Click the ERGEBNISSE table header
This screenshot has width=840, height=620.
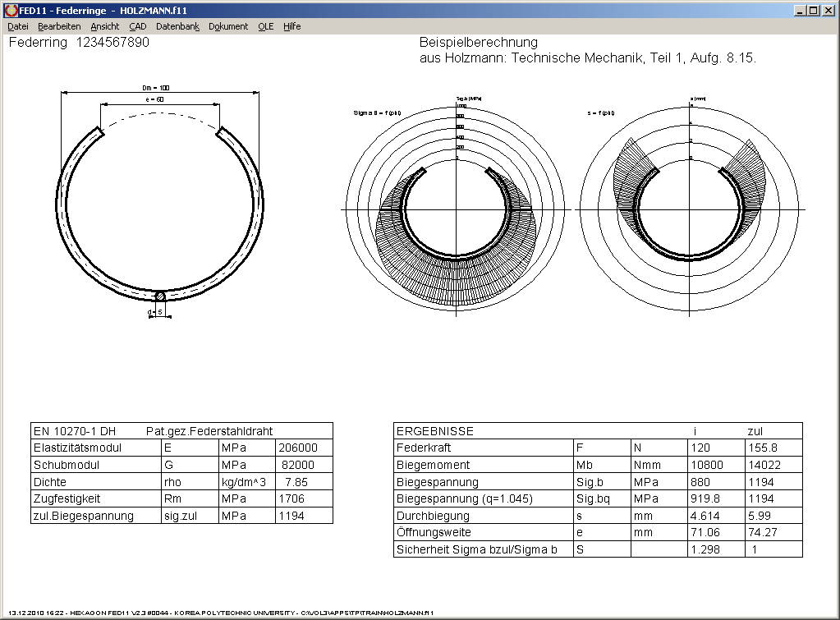click(x=434, y=431)
